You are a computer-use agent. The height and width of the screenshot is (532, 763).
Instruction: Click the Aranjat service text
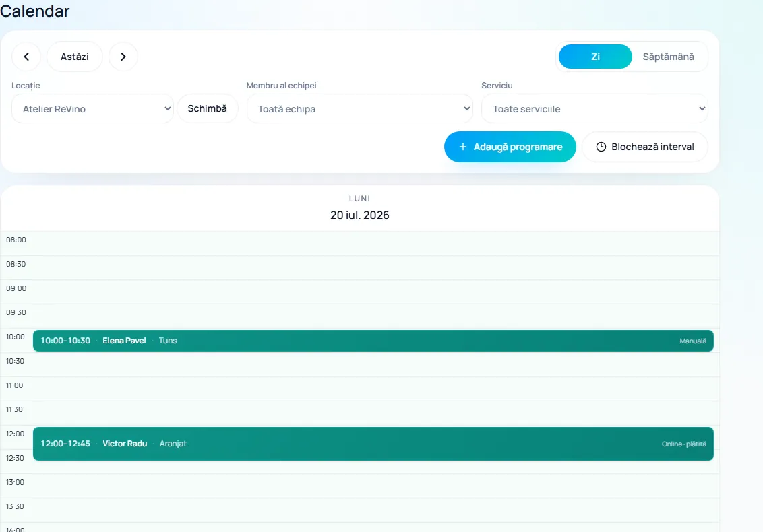point(173,444)
